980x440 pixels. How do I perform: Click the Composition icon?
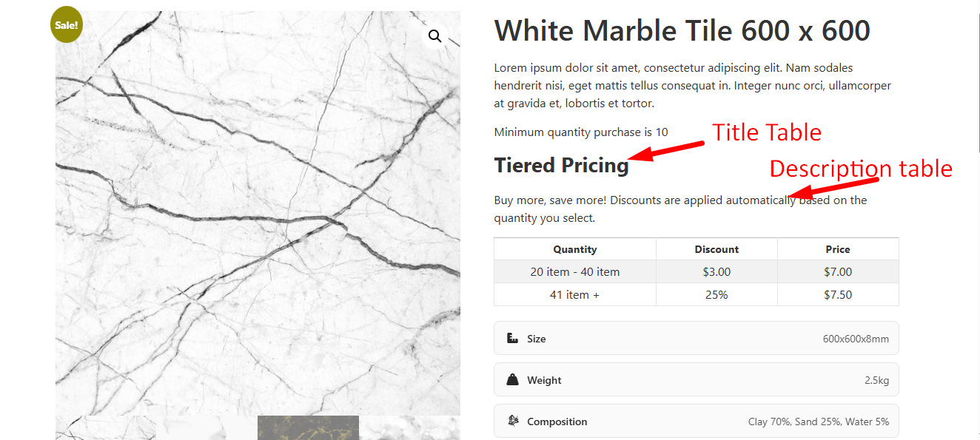[512, 422]
